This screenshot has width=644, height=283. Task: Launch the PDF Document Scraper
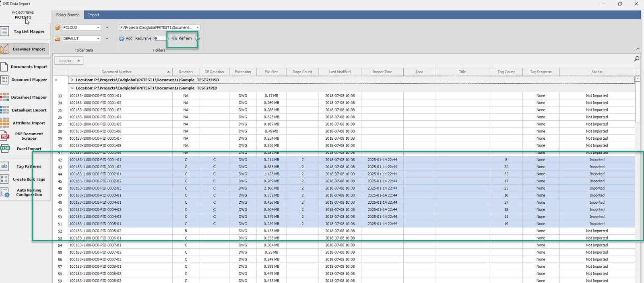pyautogui.click(x=29, y=136)
